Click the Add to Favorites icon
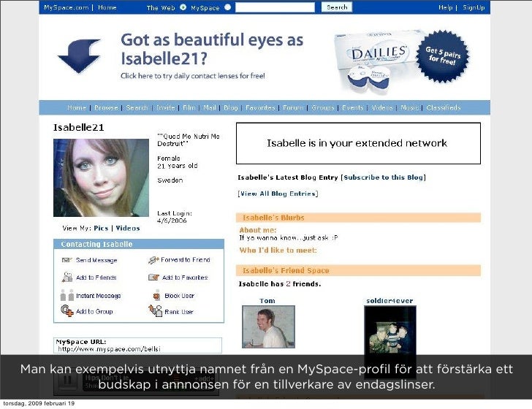 pos(153,278)
